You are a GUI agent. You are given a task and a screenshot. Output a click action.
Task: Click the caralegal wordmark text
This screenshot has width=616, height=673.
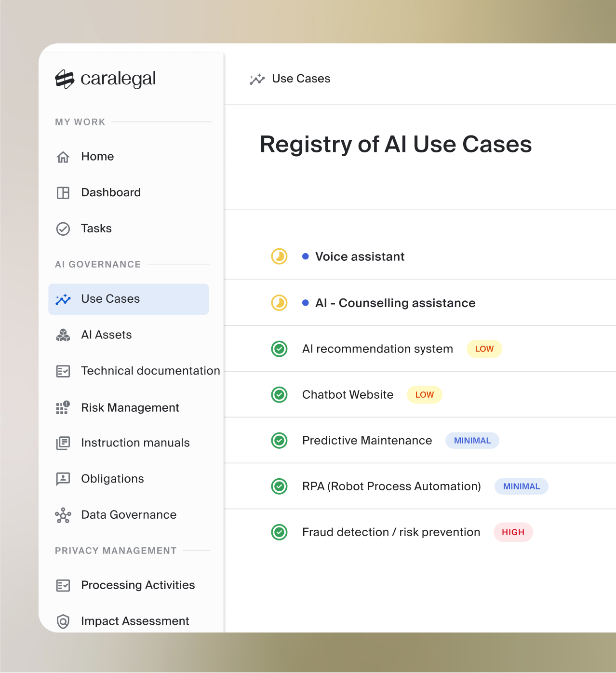tap(118, 79)
